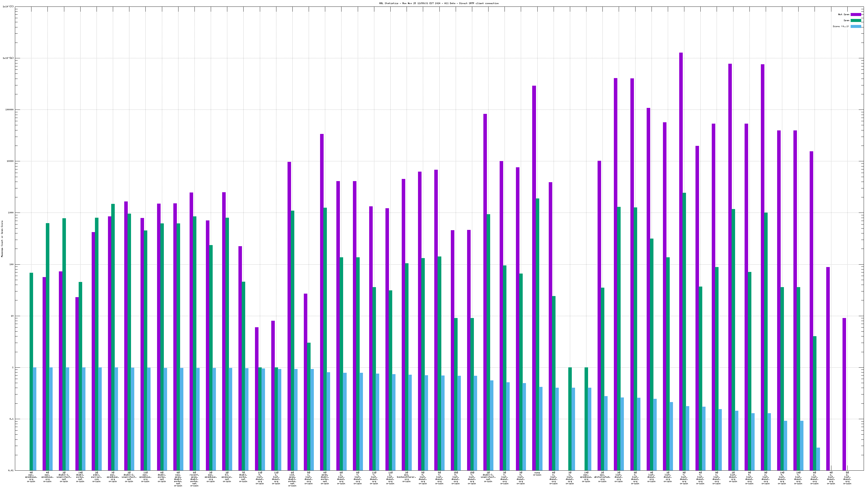Click the ips.backscatterer.org origin axis label
868x488 pixels.
tap(406, 477)
